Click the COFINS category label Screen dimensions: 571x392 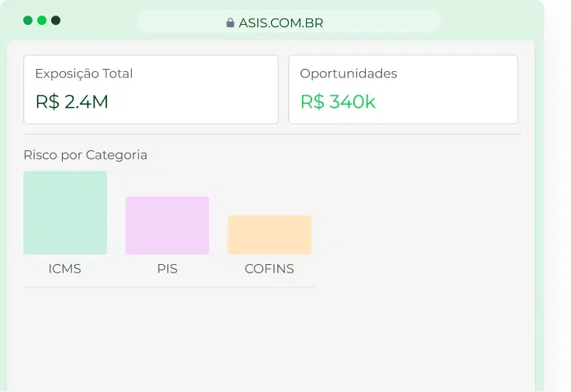pos(270,269)
